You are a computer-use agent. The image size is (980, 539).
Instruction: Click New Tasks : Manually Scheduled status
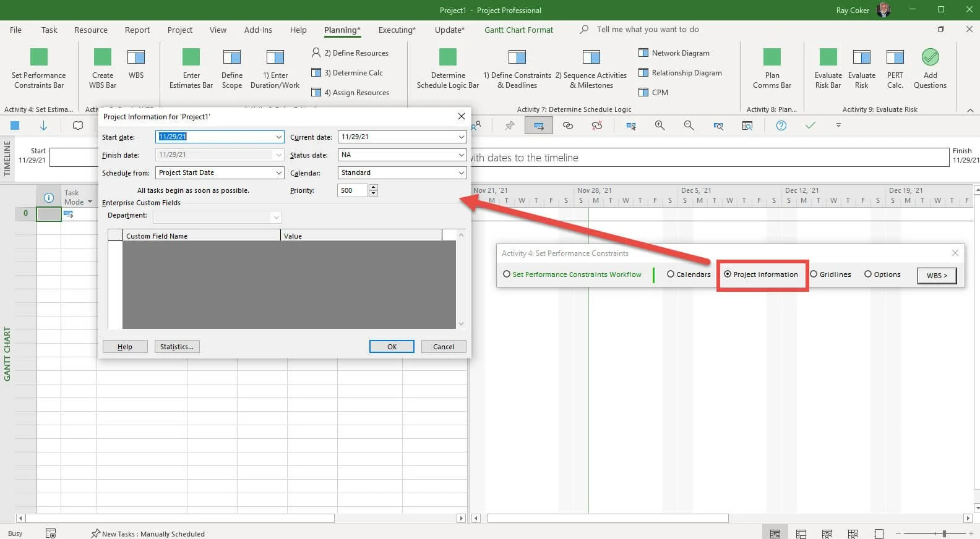tap(147, 533)
